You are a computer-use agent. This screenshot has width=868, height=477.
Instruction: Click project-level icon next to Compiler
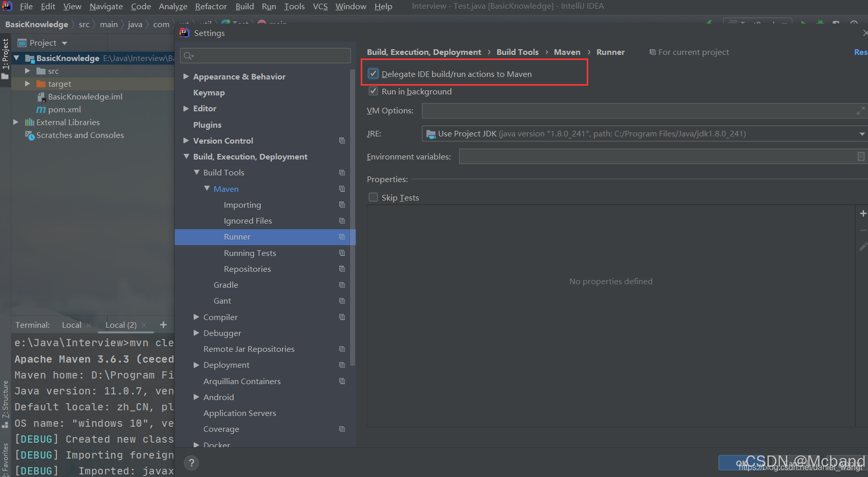pyautogui.click(x=342, y=317)
